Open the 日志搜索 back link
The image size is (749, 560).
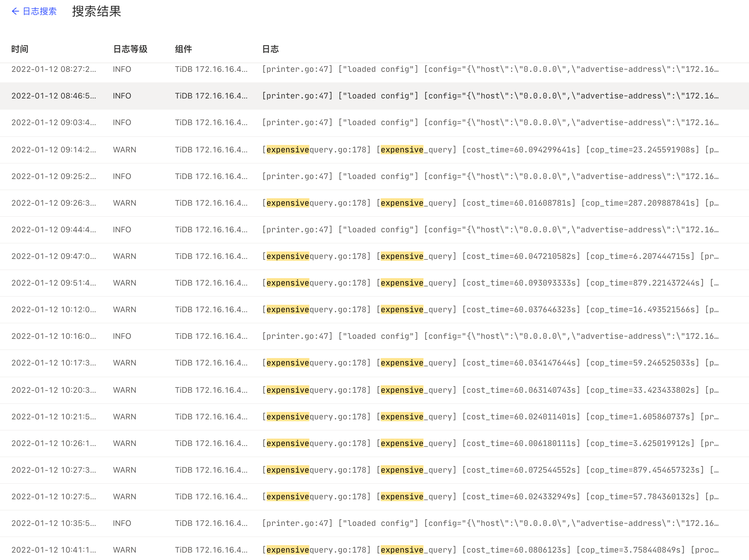pos(39,11)
